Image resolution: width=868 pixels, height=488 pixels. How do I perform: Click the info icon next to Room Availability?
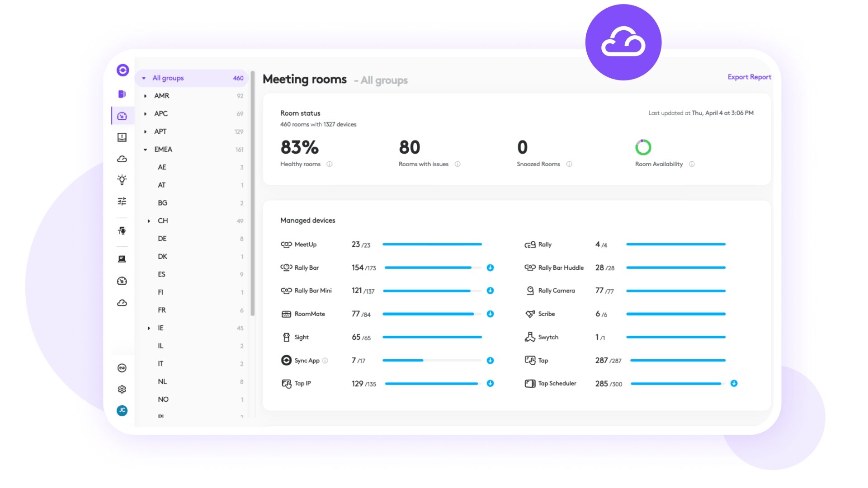pyautogui.click(x=692, y=164)
